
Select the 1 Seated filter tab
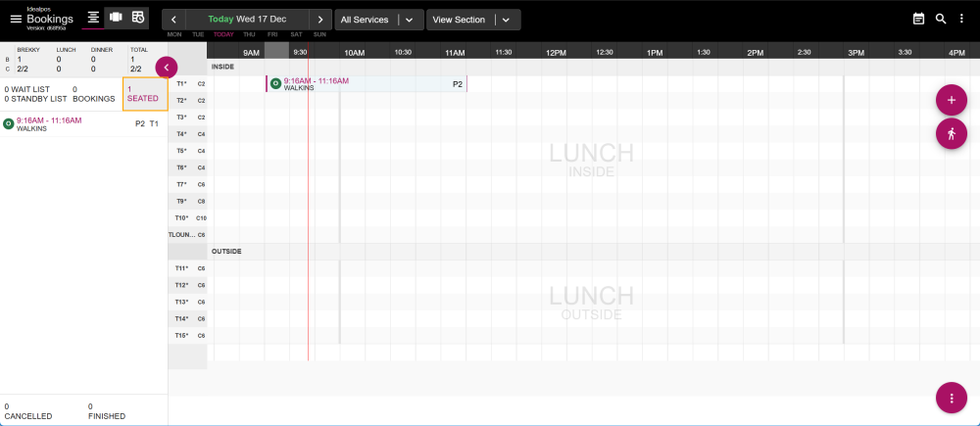[143, 94]
